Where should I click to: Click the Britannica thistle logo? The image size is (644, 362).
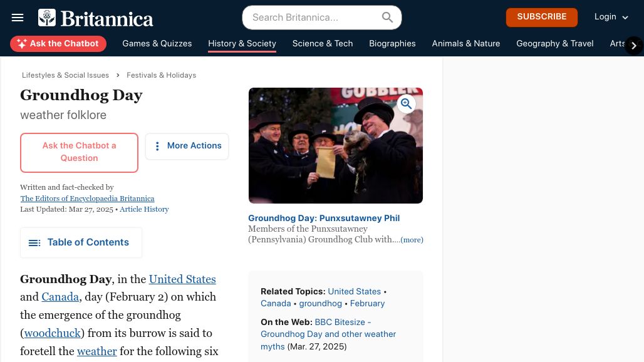pyautogui.click(x=47, y=18)
